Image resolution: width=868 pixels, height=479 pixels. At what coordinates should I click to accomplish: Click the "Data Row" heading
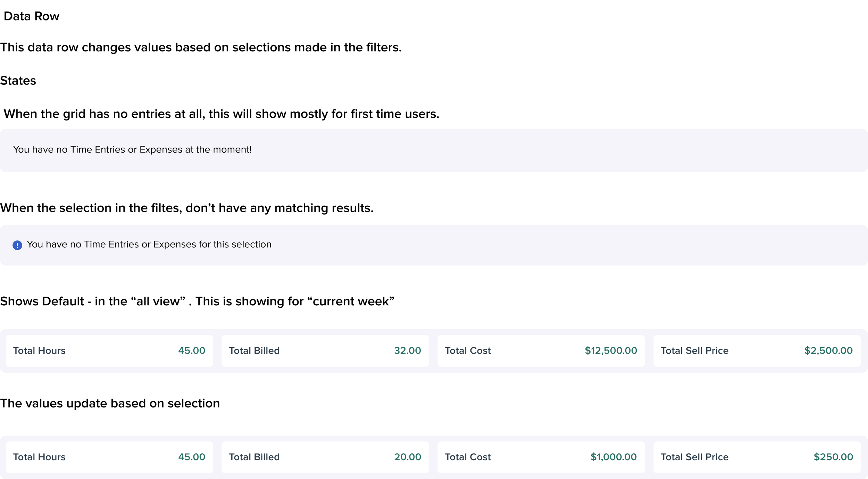click(x=31, y=16)
